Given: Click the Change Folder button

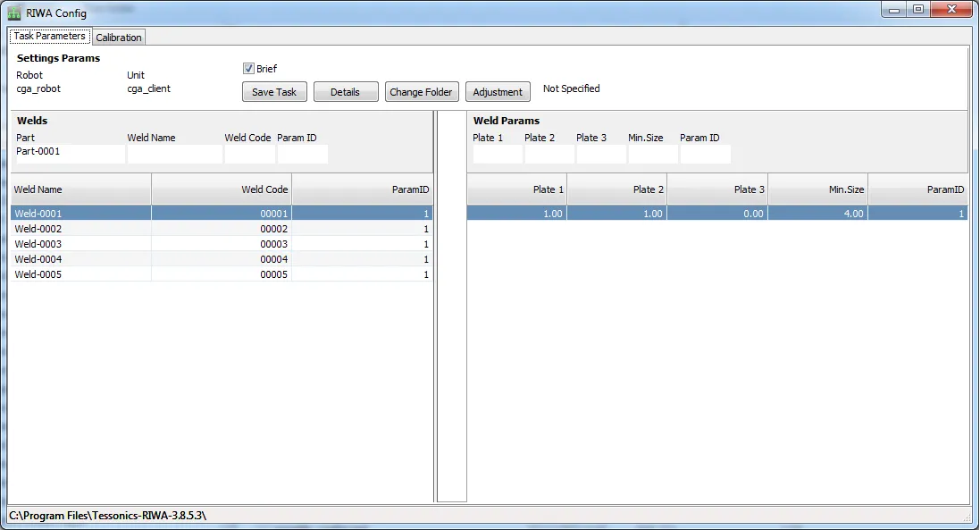Looking at the screenshot, I should tap(421, 91).
